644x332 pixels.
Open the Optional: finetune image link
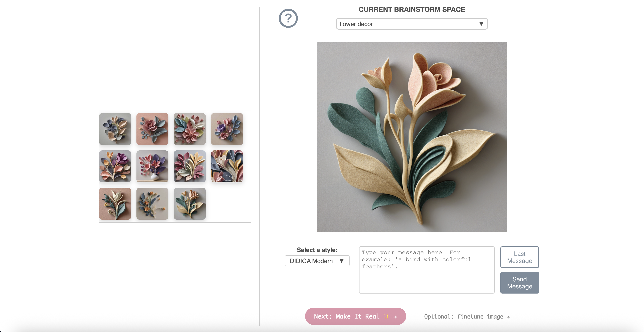click(467, 317)
